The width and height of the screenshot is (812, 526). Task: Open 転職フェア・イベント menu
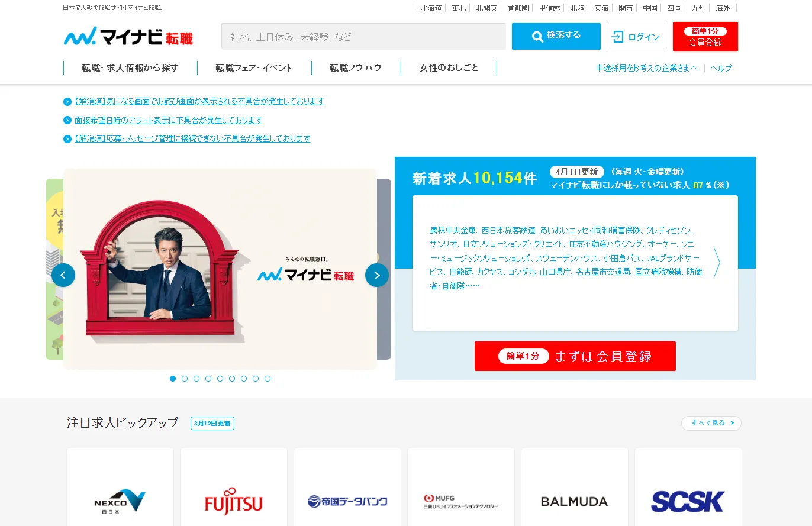pos(254,67)
